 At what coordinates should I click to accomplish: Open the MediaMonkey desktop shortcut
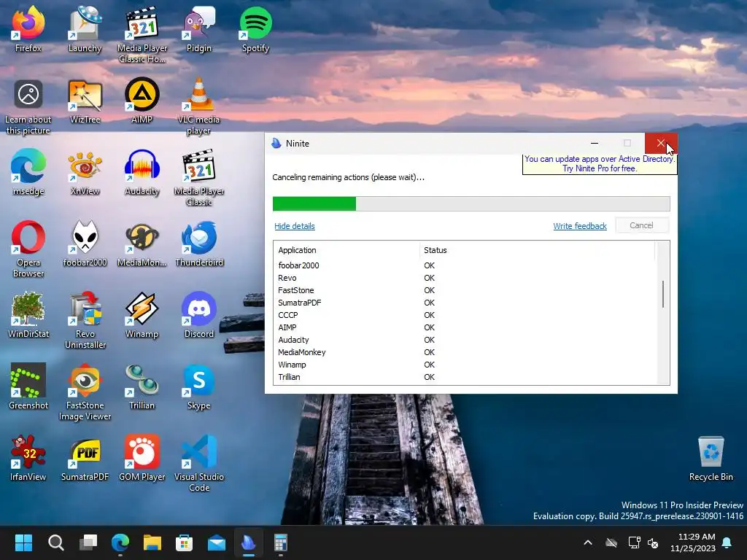coord(142,244)
